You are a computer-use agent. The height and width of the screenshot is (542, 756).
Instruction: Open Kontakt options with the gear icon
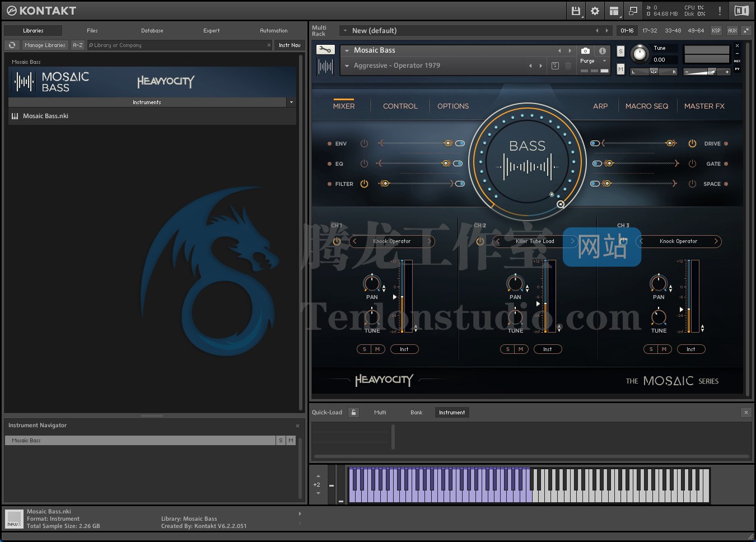click(x=594, y=10)
